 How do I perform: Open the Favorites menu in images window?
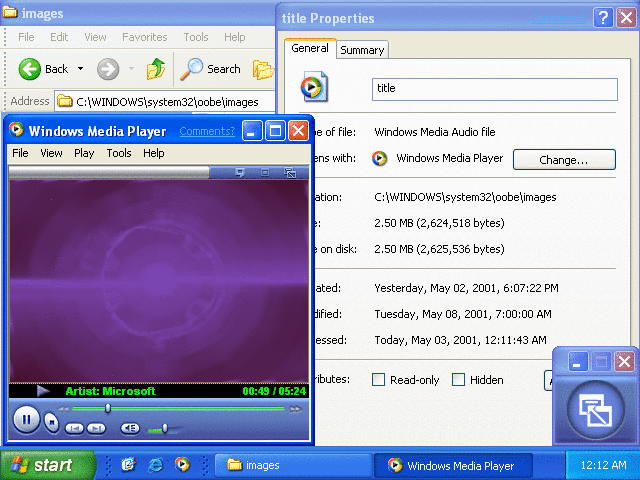144,37
